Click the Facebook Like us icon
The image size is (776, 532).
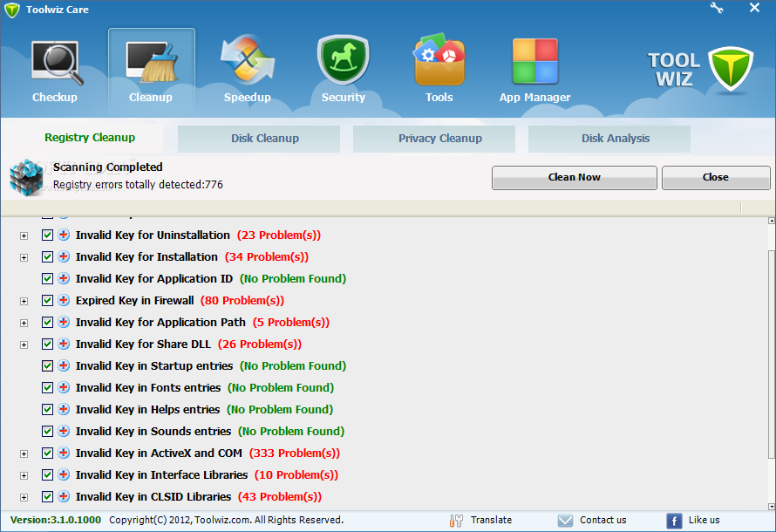tap(674, 521)
